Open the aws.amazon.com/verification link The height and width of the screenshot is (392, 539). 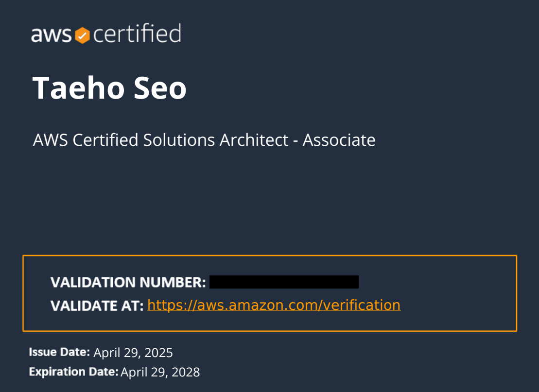click(274, 305)
